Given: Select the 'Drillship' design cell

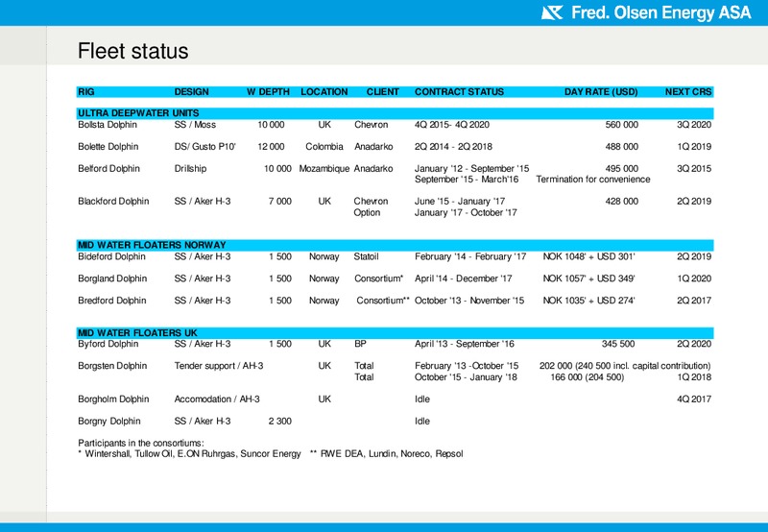Looking at the screenshot, I should 190,168.
